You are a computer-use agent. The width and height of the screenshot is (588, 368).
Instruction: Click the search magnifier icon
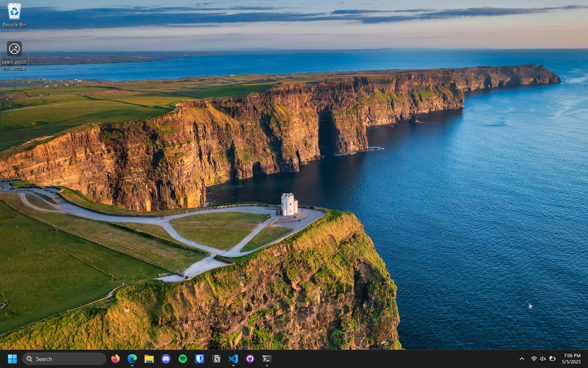[29, 358]
